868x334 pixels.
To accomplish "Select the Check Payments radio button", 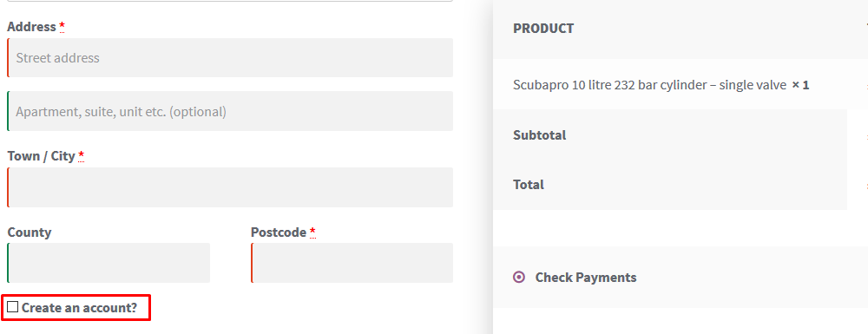I will click(x=519, y=277).
